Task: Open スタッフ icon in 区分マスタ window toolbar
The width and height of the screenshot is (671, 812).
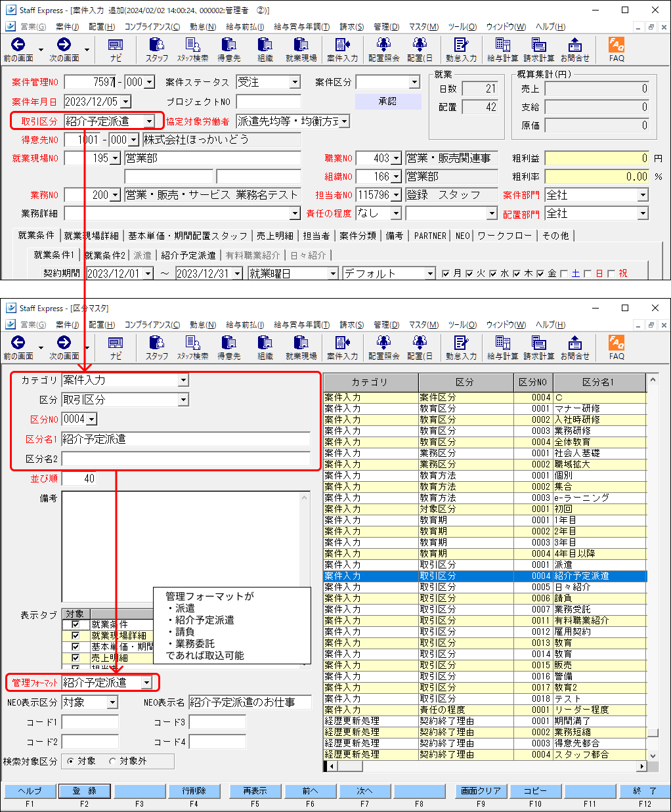Action: [157, 347]
